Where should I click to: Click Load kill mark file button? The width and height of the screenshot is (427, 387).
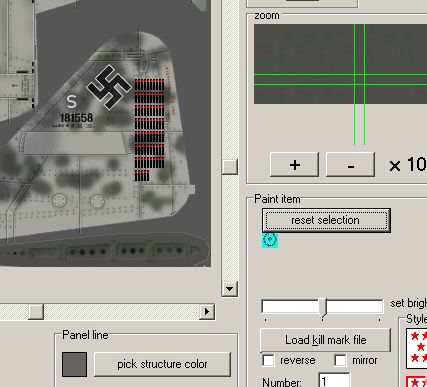click(325, 340)
